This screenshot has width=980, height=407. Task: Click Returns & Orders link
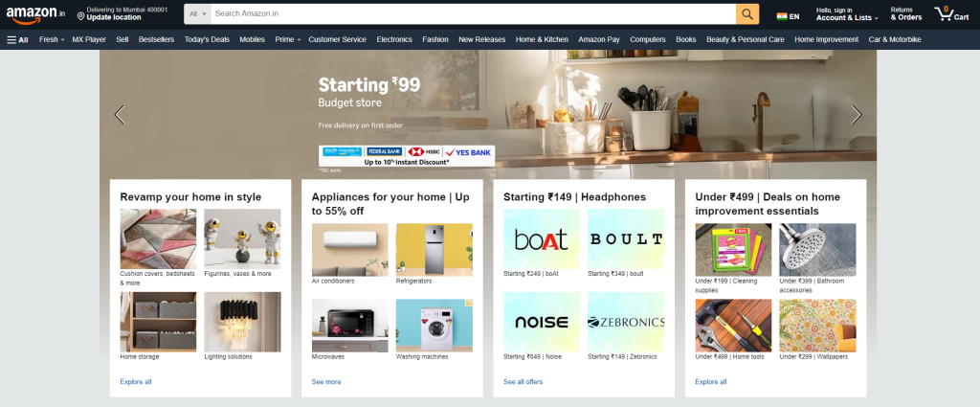pos(905,13)
